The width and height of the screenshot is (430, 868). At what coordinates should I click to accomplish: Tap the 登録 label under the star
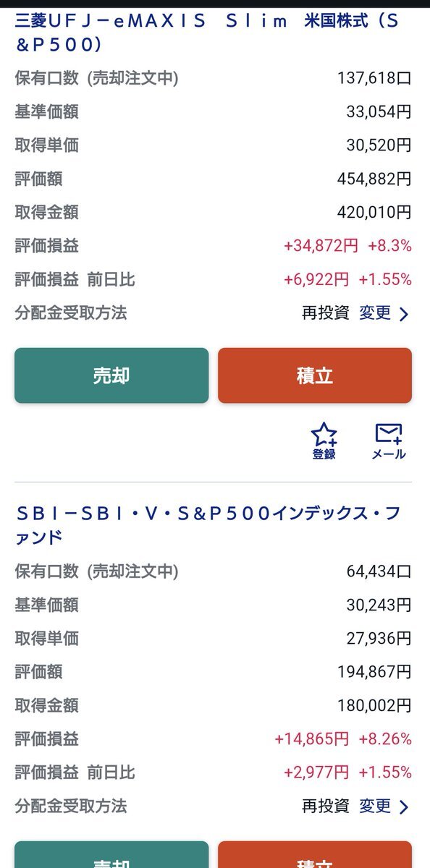point(324,455)
